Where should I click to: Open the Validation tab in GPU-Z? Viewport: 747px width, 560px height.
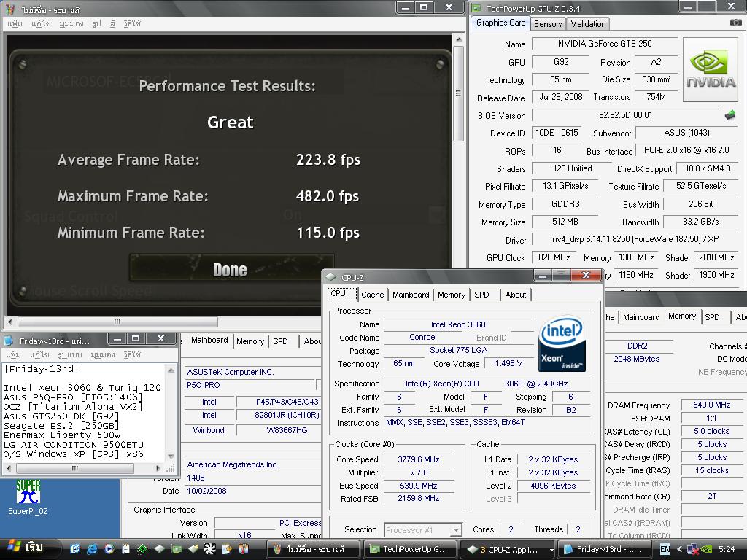pos(589,24)
